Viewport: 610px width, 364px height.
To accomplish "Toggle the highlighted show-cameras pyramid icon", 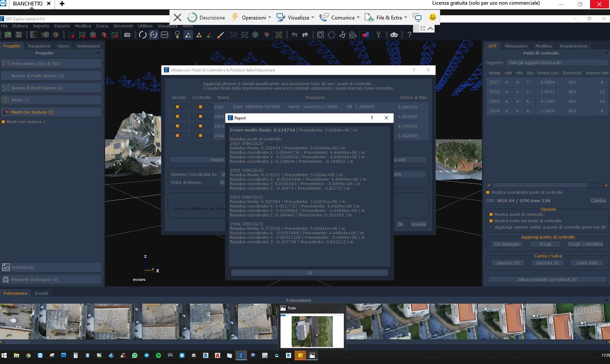I will tap(188, 35).
